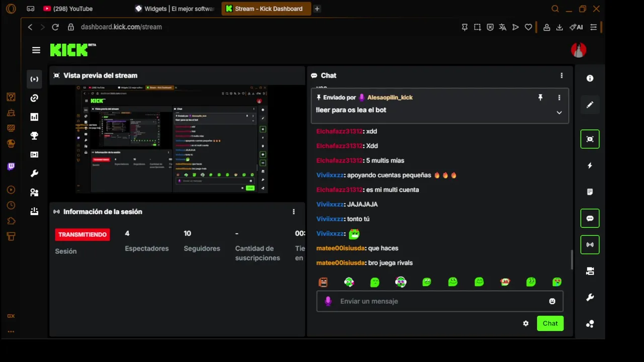644x362 pixels.
Task: Click the stream preview thumbnail
Action: pos(172,139)
